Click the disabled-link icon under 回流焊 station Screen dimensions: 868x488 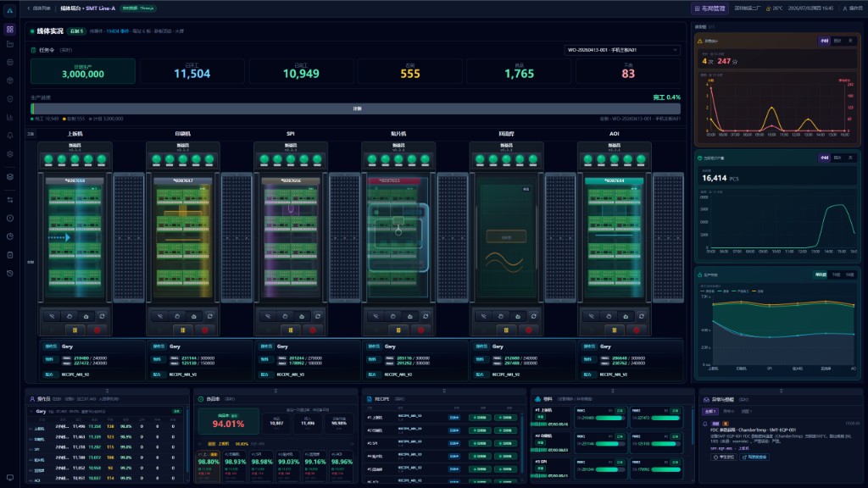[x=483, y=317]
